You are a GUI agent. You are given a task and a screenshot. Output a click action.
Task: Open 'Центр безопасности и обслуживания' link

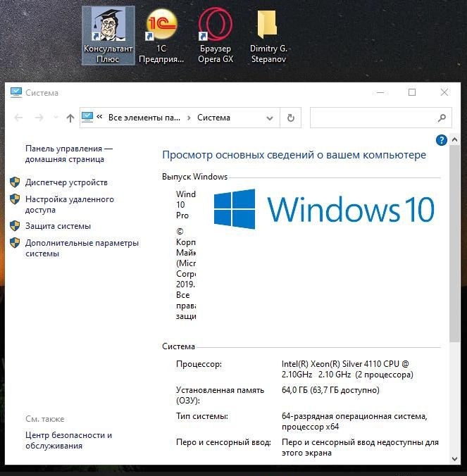coord(69,441)
